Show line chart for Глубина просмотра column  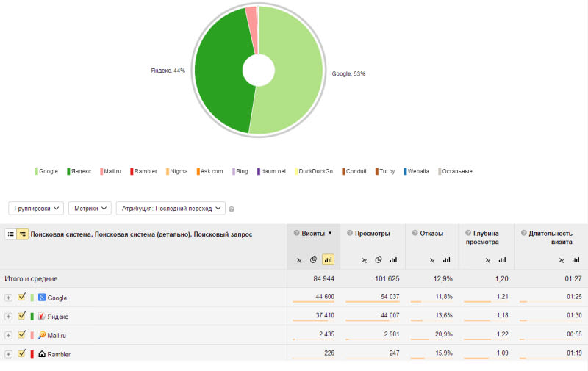(487, 260)
